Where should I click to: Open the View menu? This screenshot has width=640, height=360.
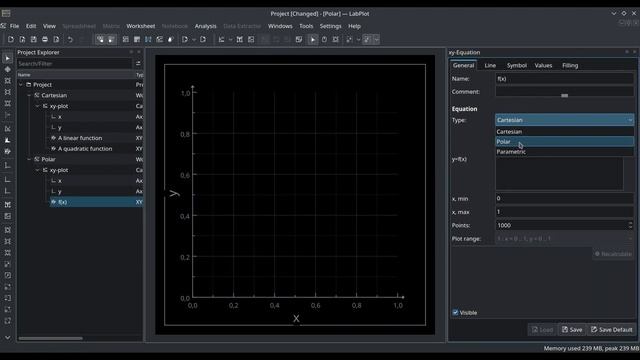(49, 26)
